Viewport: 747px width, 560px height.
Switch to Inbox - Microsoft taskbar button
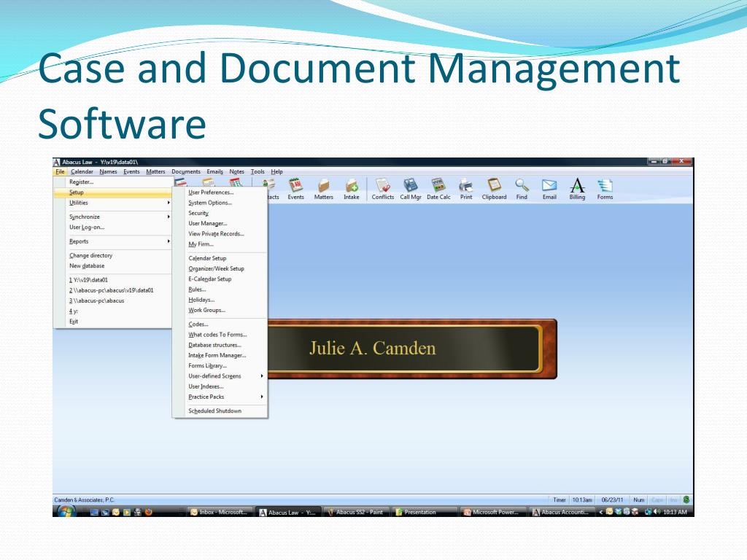pos(219,513)
